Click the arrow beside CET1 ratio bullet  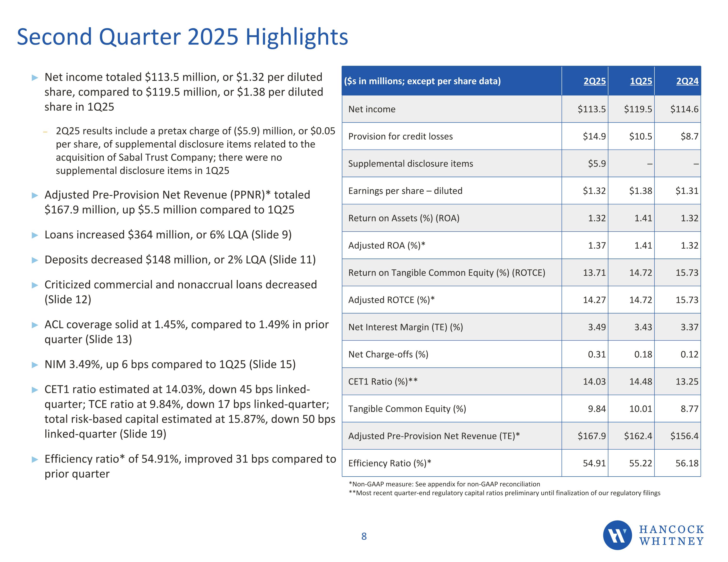pos(35,390)
